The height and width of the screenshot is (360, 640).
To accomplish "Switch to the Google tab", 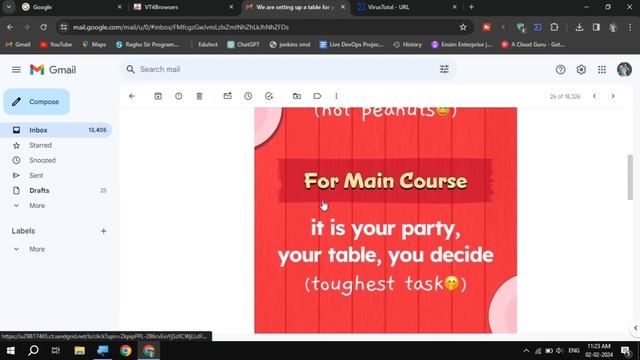I will 71,7.
